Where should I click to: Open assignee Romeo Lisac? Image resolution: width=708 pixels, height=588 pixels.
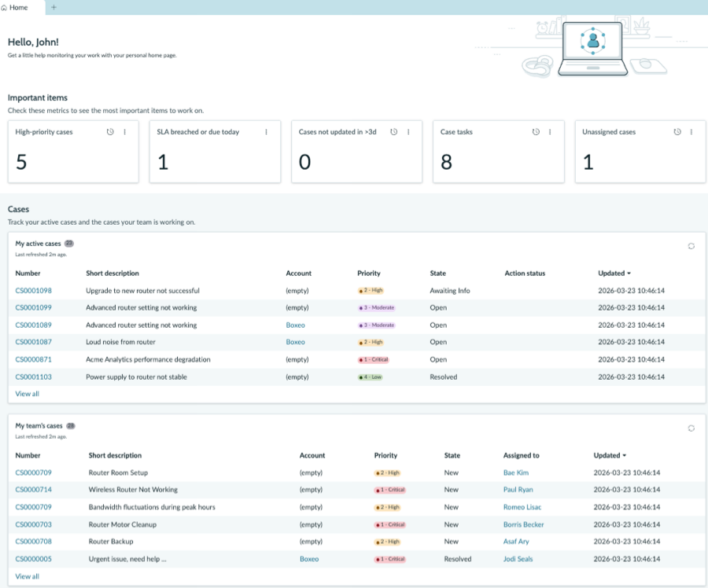tap(522, 507)
